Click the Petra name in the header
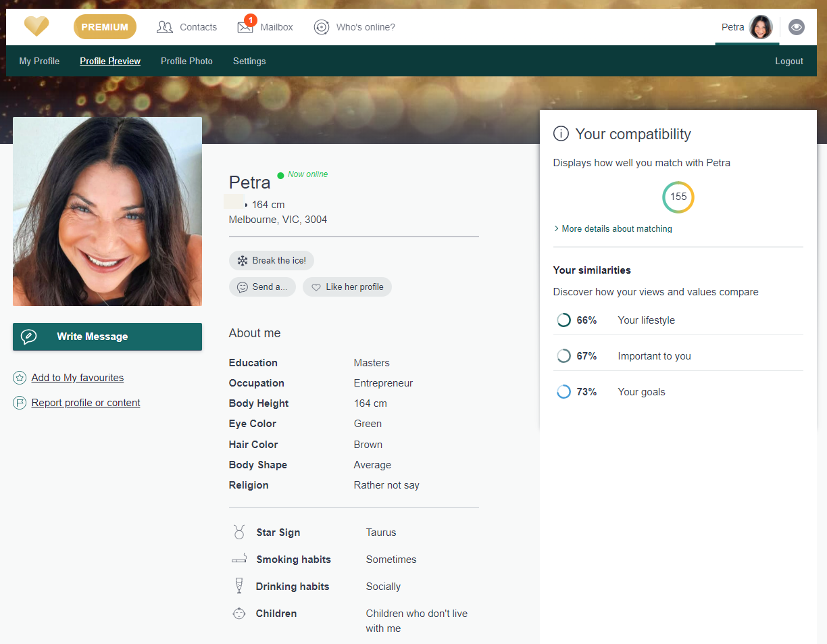Screen dimensions: 827x644 (733, 27)
